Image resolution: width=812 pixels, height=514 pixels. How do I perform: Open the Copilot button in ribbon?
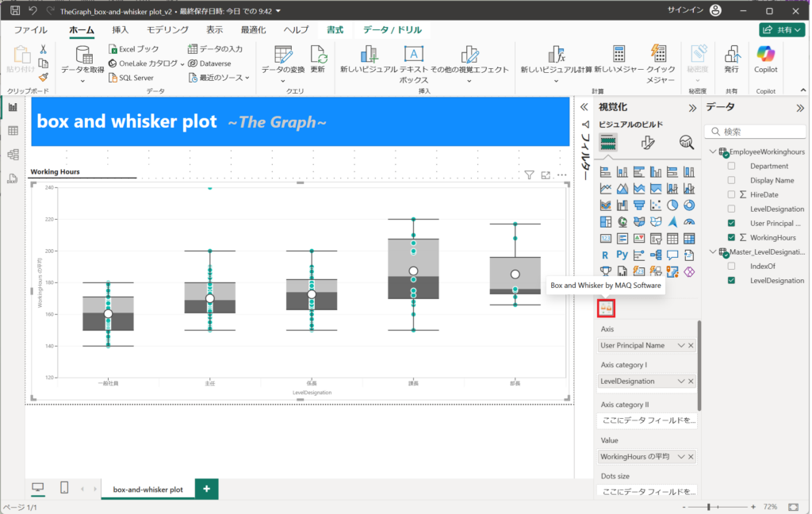(x=766, y=59)
